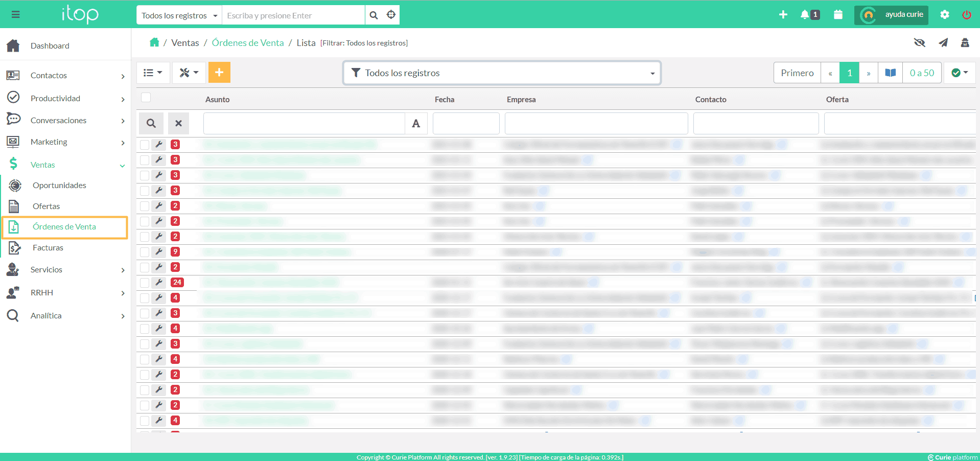Click the paper plane send icon
980x461 pixels.
tap(943, 43)
